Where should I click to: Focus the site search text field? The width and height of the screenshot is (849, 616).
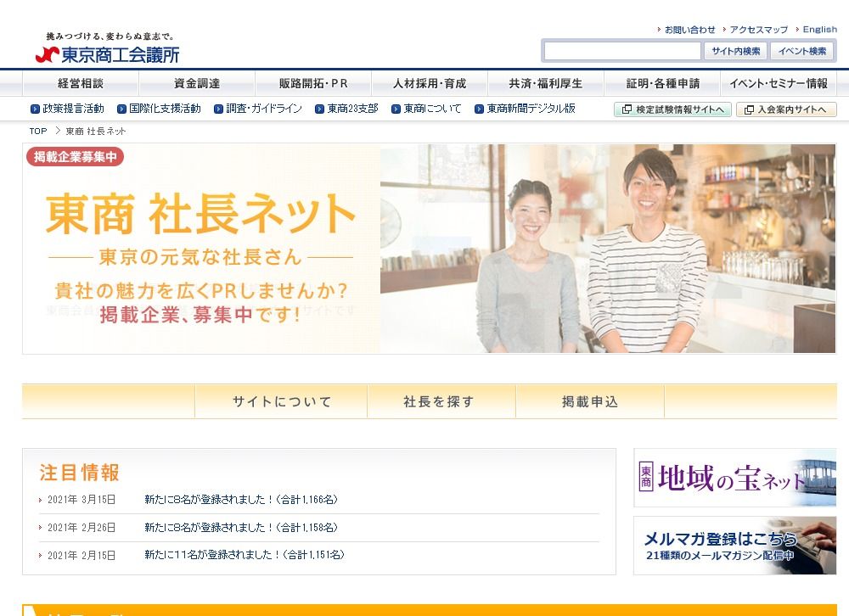(x=621, y=51)
